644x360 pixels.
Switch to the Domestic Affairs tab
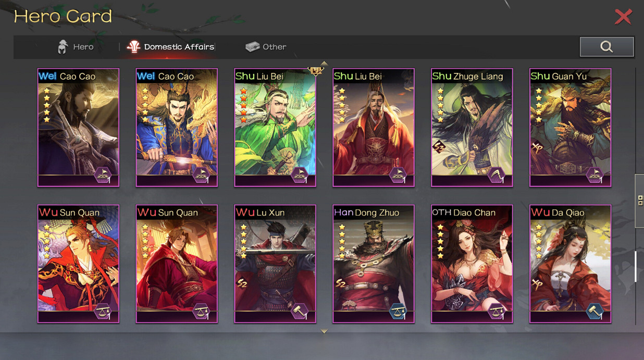point(171,47)
